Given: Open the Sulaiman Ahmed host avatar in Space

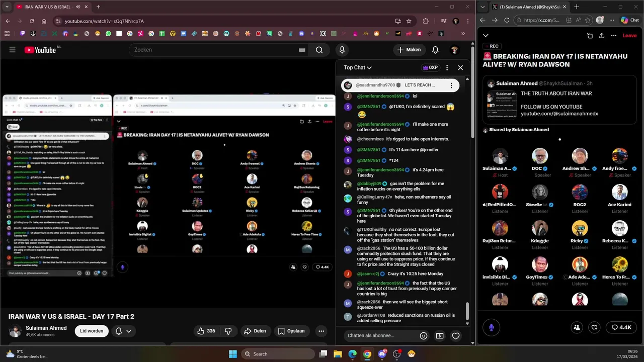Looking at the screenshot, I should coord(500,156).
